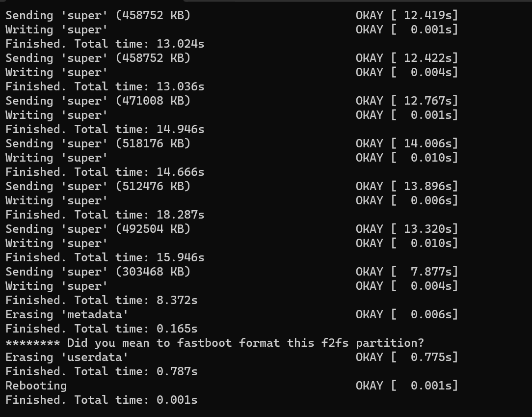
Task: Click "Finished. Total time: 13.024s" line
Action: 105,44
